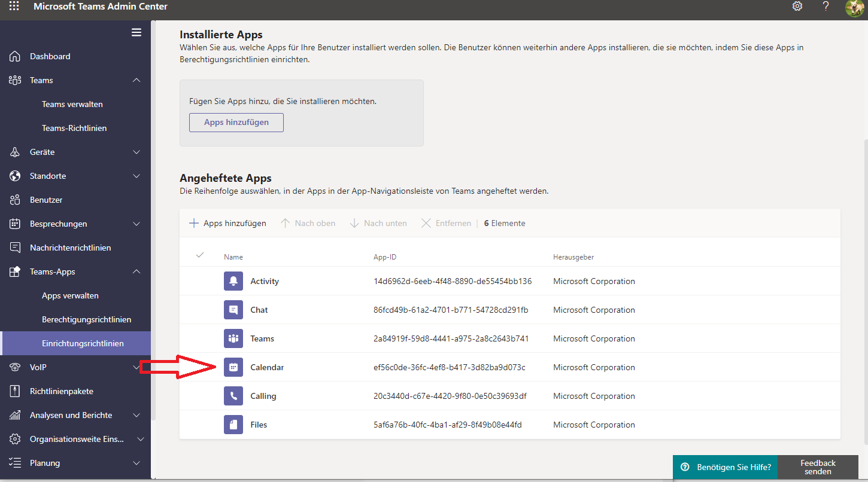This screenshot has height=482, width=868.
Task: Click the Teams people icon in sidebar
Action: 16,80
